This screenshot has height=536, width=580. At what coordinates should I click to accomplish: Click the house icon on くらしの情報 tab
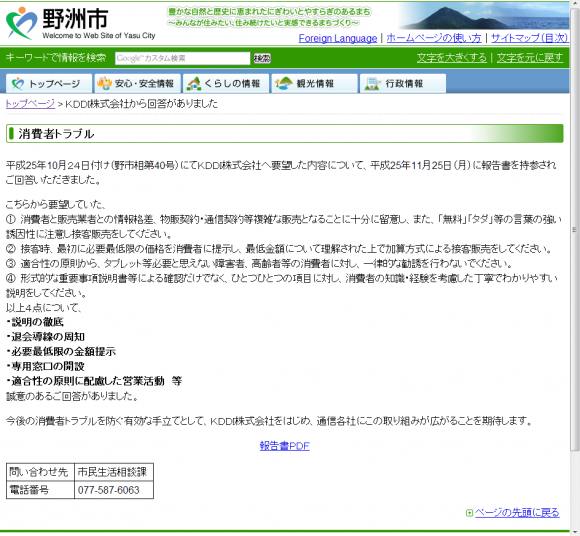(194, 84)
